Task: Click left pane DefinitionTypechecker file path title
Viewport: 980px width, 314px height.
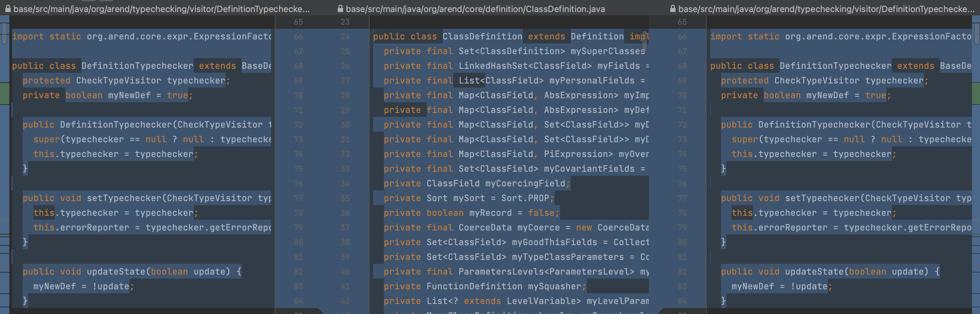Action: (x=162, y=9)
